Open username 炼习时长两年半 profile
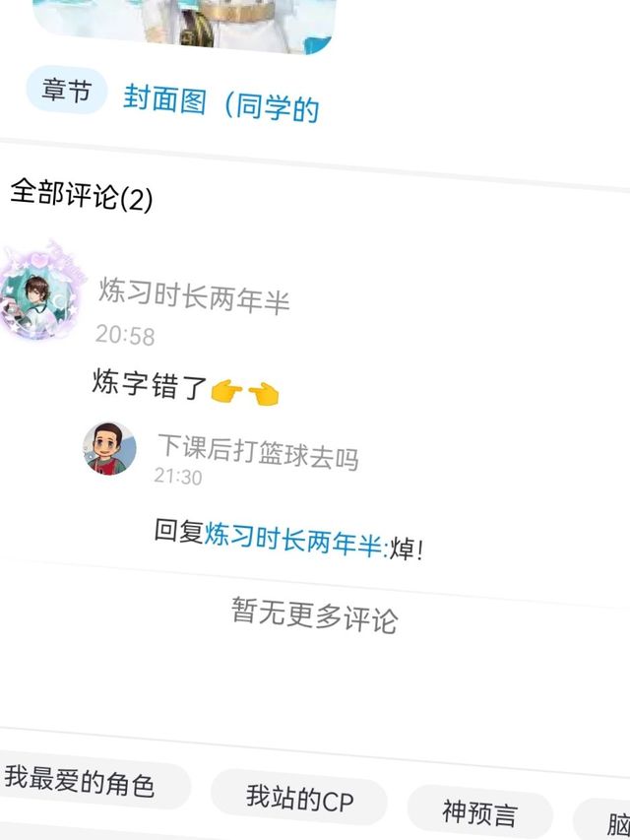Image resolution: width=630 pixels, height=840 pixels. click(194, 295)
